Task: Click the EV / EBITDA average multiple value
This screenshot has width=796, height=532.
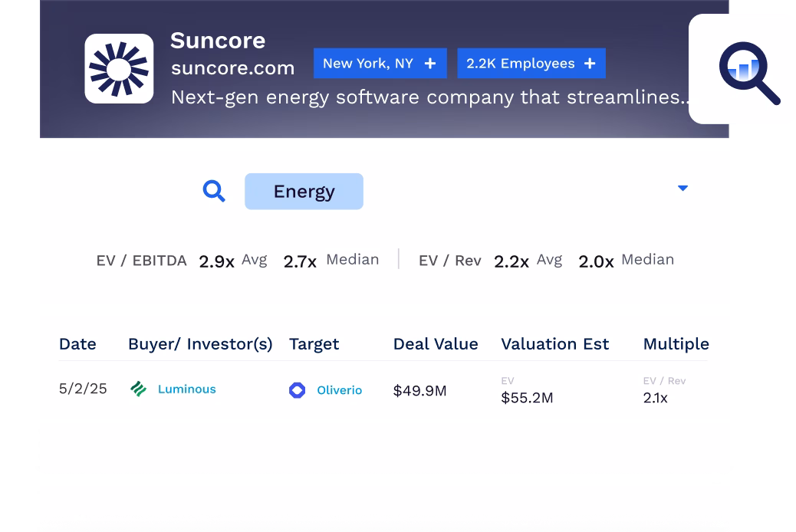Action: [x=216, y=261]
